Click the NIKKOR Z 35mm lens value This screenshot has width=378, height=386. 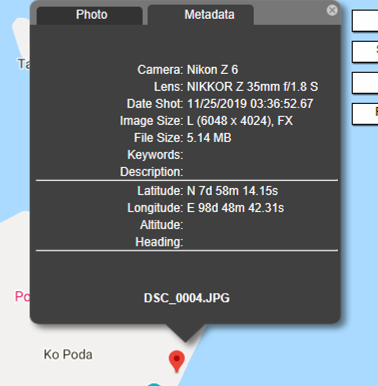tap(252, 87)
